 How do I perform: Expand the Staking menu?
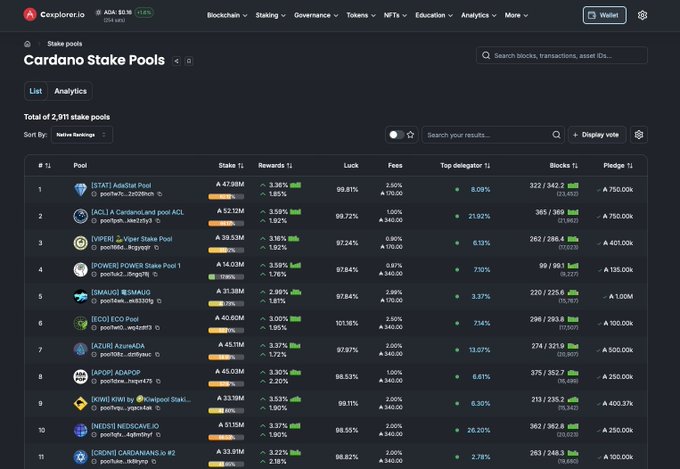click(x=270, y=15)
